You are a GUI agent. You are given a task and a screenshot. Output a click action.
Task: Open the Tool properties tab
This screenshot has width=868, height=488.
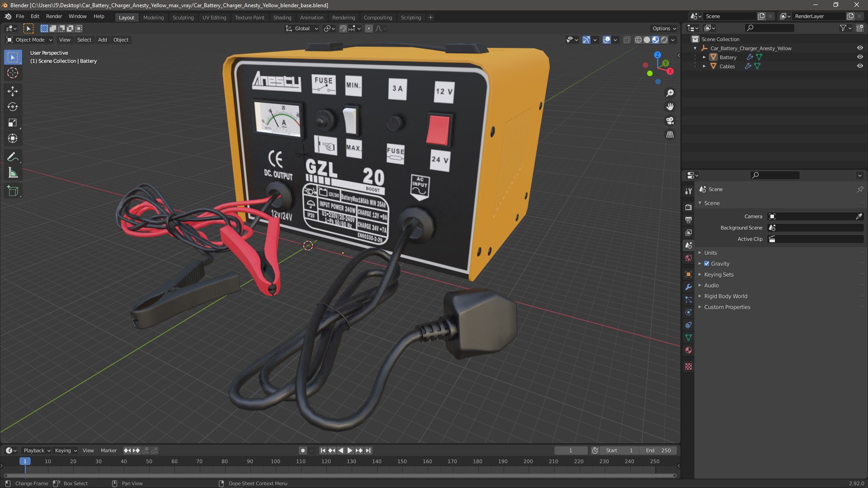(x=689, y=191)
